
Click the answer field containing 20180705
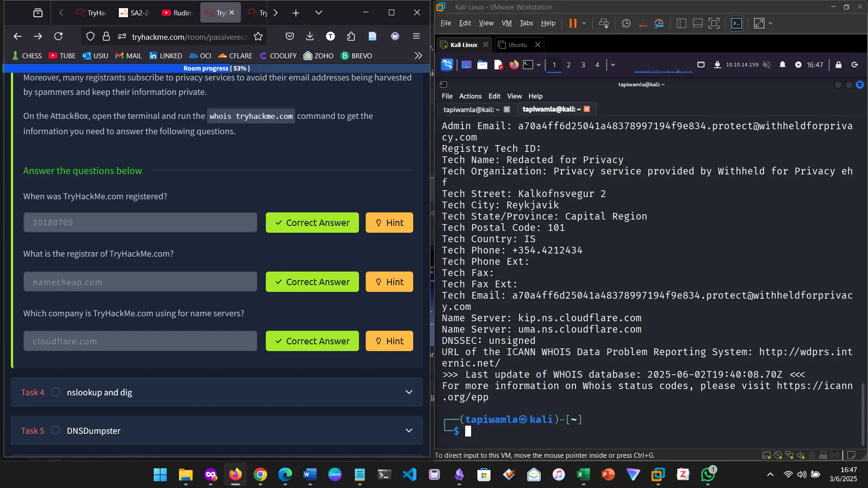point(140,223)
